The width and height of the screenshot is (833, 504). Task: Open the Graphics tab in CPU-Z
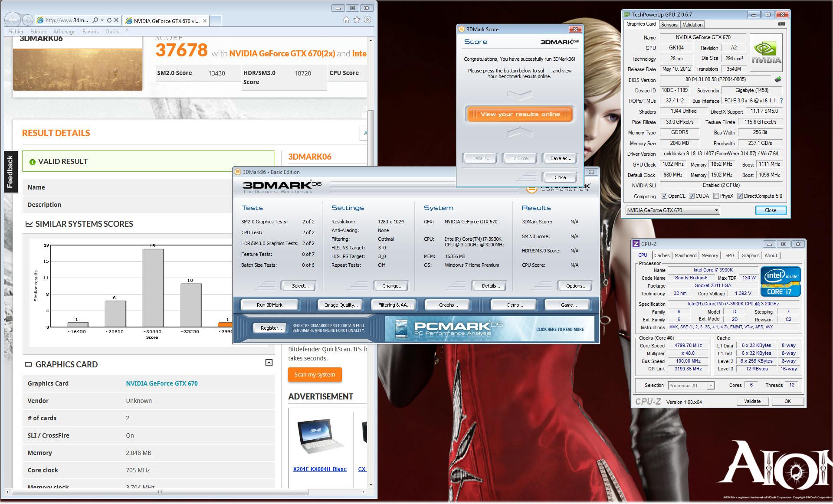point(751,255)
